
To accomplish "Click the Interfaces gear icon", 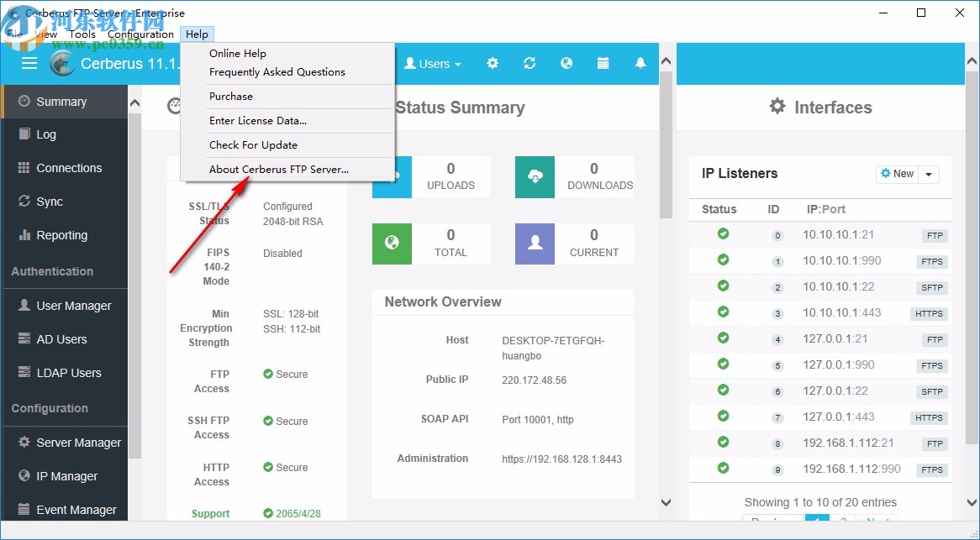I will coord(777,106).
